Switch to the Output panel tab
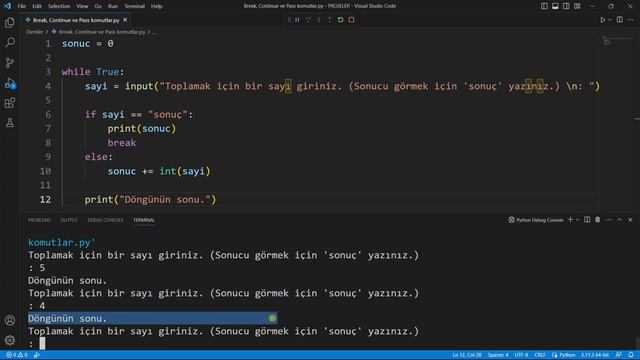The image size is (640, 360). [69, 220]
